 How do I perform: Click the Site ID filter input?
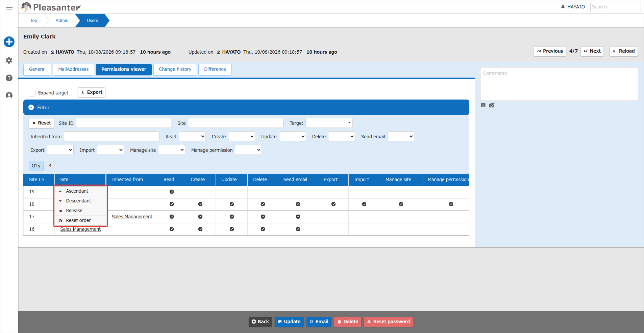tap(123, 123)
